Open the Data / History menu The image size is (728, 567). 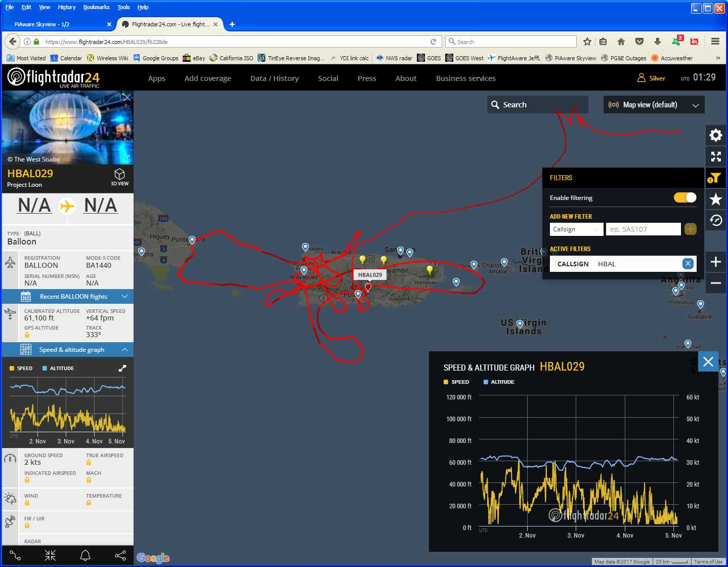(274, 78)
